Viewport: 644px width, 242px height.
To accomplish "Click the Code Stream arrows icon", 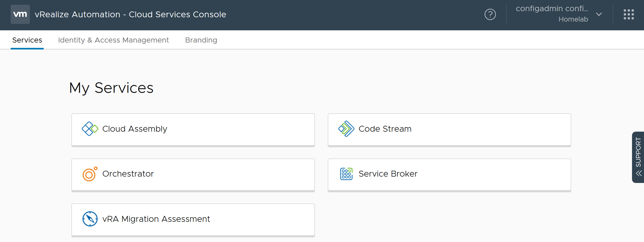I will tap(346, 129).
